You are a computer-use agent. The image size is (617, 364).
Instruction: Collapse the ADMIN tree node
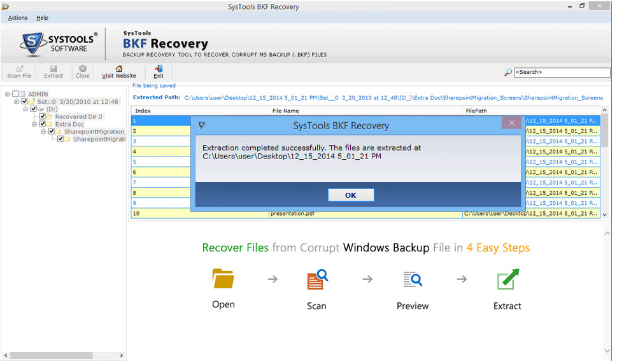(7, 94)
